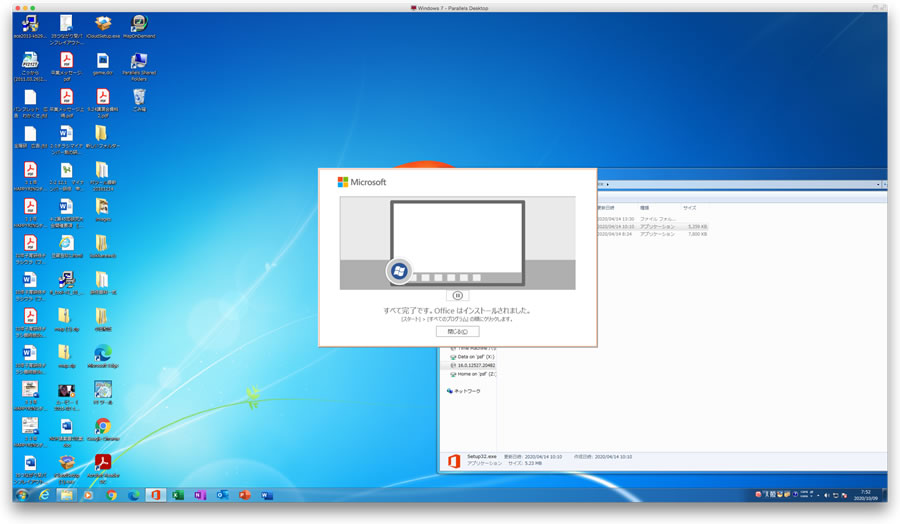Image resolution: width=900 pixels, height=524 pixels.
Task: Launch Internet Explorer from the taskbar
Action: pyautogui.click(x=44, y=495)
